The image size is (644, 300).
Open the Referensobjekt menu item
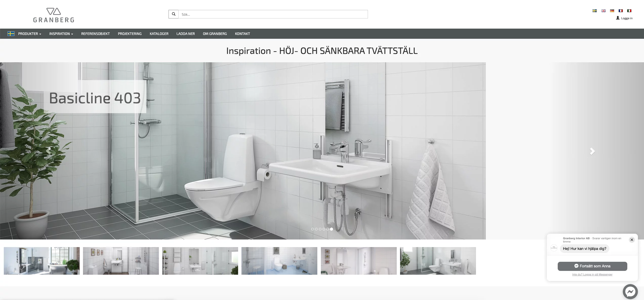point(95,34)
